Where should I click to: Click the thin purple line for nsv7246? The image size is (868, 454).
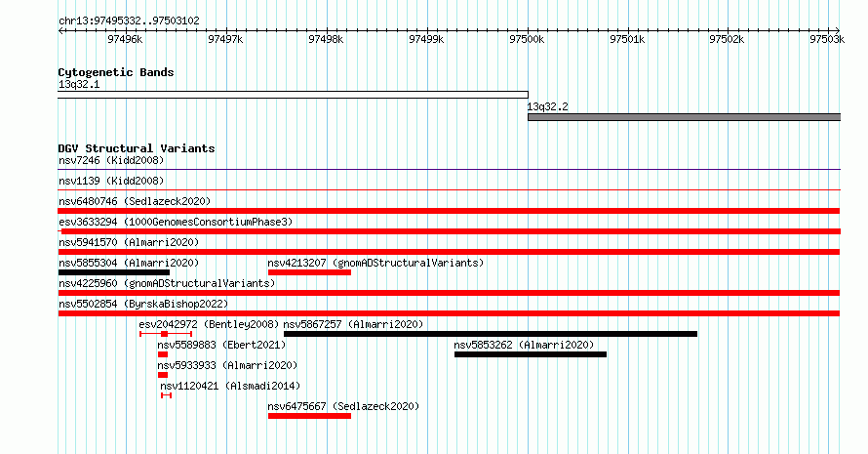[449, 170]
